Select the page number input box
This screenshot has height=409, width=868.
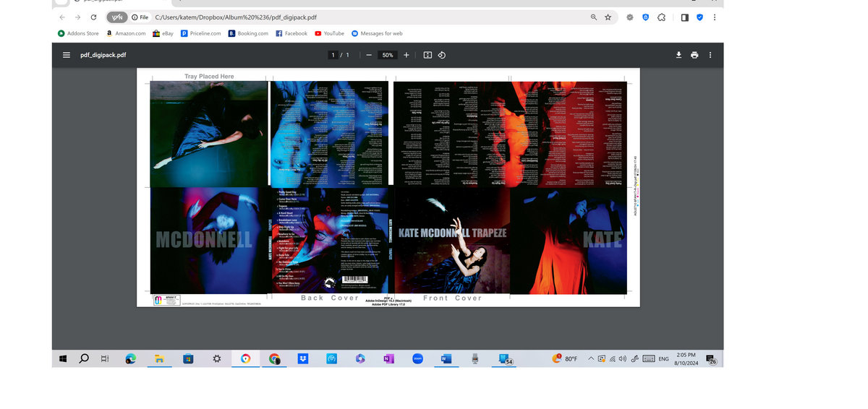(x=333, y=55)
